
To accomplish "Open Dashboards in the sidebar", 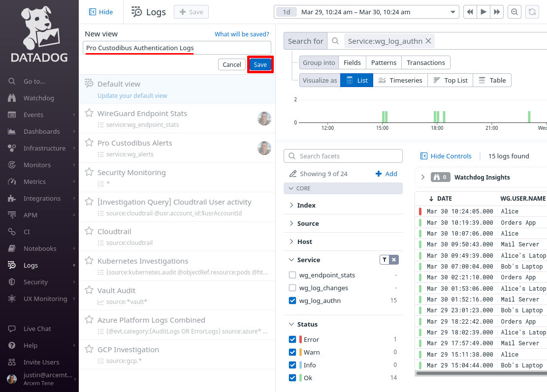I will [x=41, y=131].
